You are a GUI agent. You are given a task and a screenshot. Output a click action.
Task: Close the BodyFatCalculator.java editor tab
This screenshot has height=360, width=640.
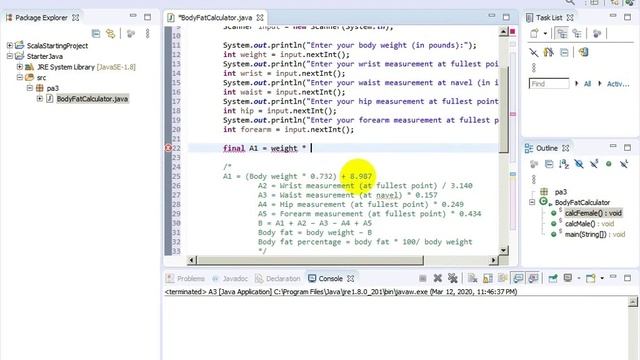pos(260,18)
